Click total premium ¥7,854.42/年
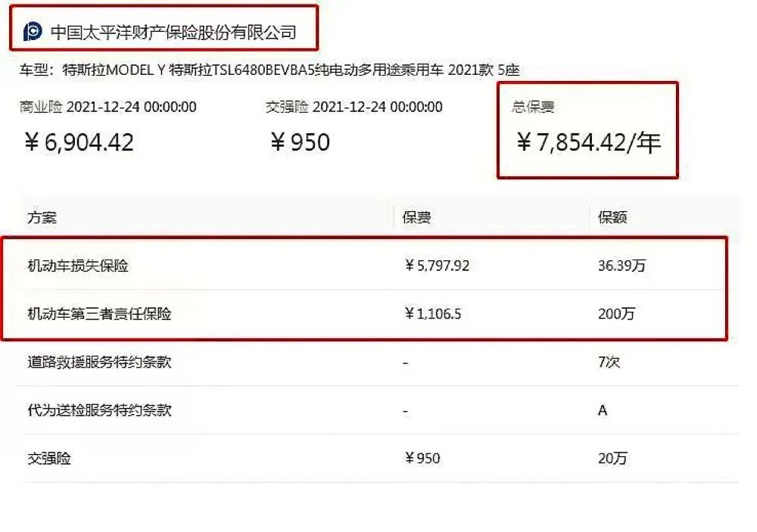This screenshot has width=757, height=532. (x=588, y=142)
